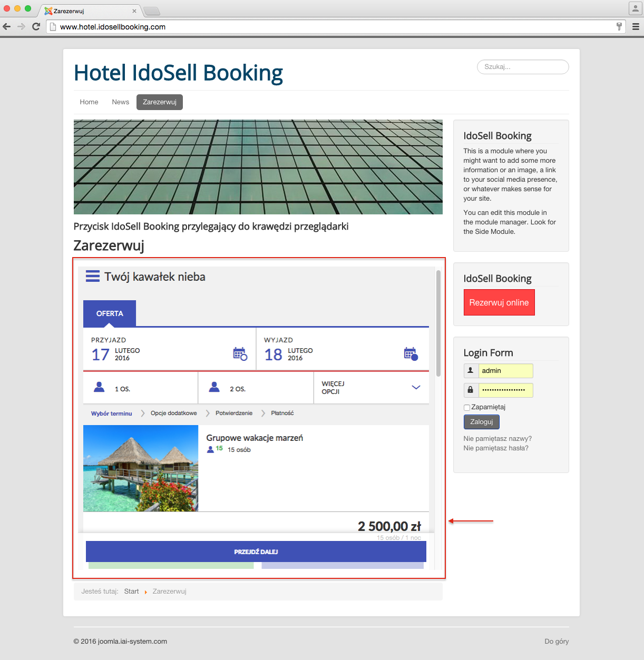Click the browser address bar URL
Image resolution: width=644 pixels, height=660 pixels.
pos(113,27)
